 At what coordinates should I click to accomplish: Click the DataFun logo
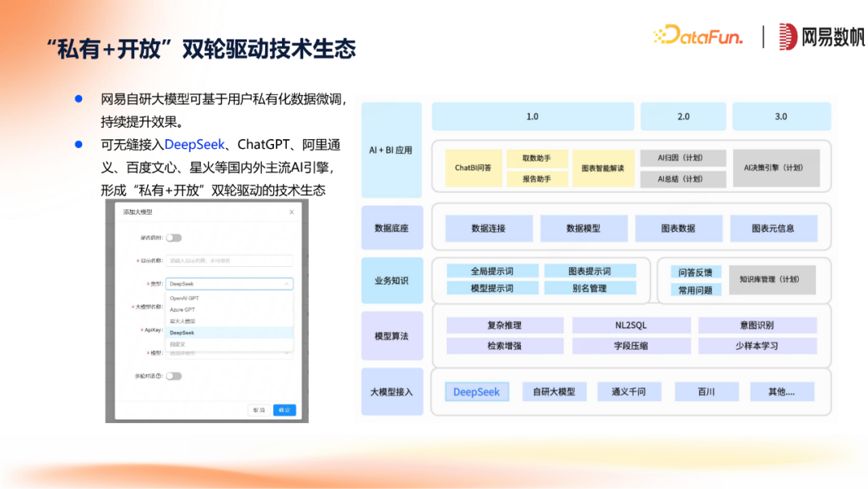tap(698, 36)
